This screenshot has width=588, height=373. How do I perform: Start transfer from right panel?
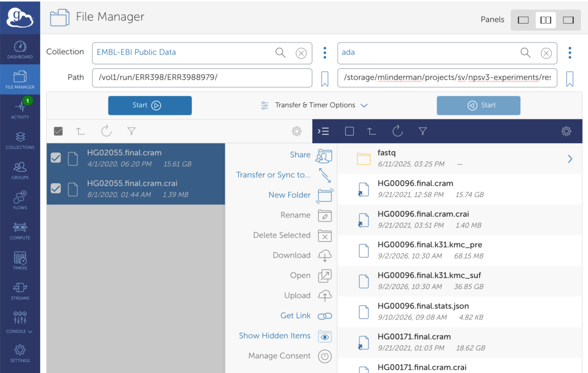[x=478, y=105]
